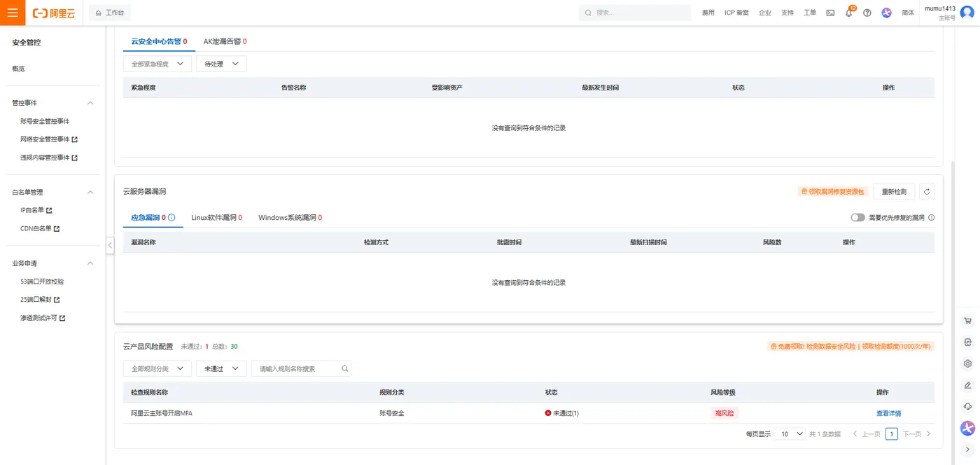Click info icon beside 应急漏洞
Image resolution: width=980 pixels, height=465 pixels.
click(x=171, y=218)
